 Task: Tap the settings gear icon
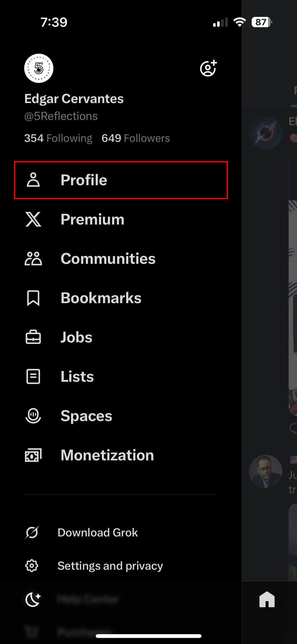point(32,566)
